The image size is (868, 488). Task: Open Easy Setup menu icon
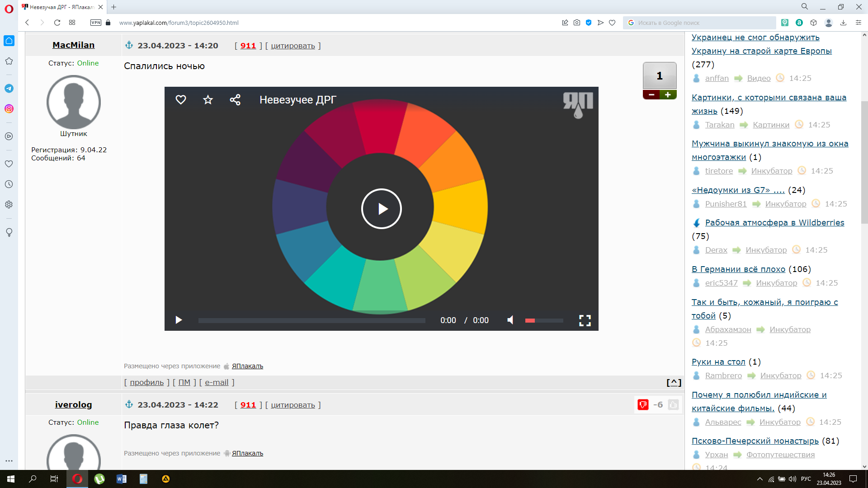pyautogui.click(x=859, y=23)
